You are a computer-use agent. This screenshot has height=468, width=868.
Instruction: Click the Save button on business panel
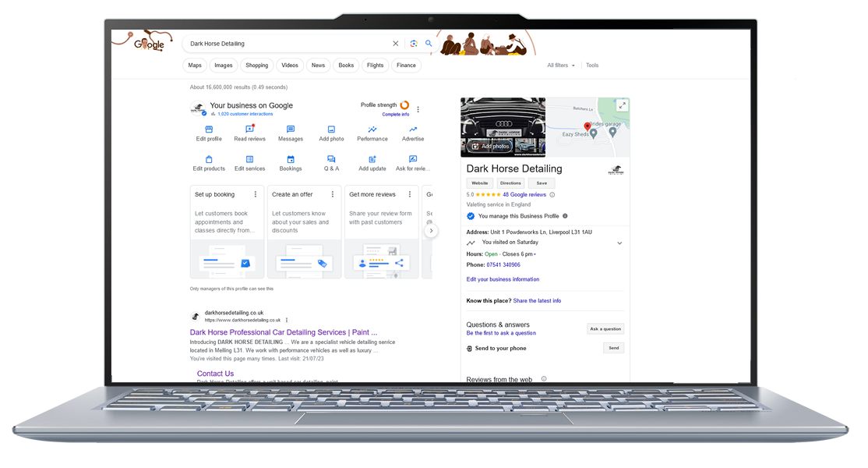[542, 183]
